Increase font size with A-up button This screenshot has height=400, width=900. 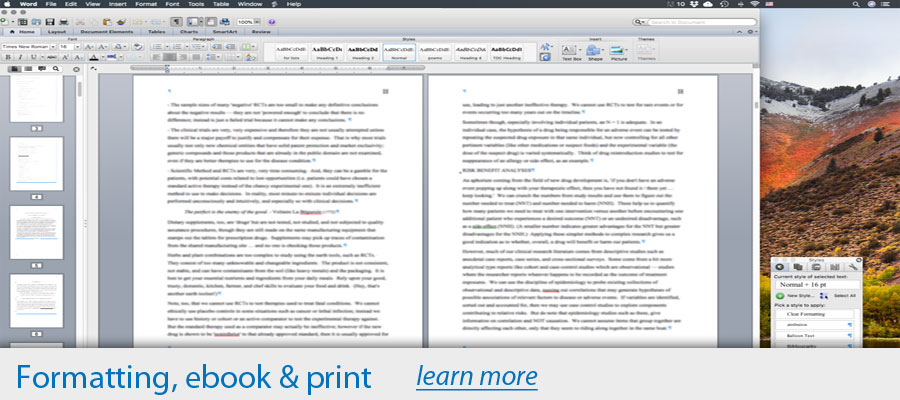pyautogui.click(x=89, y=46)
